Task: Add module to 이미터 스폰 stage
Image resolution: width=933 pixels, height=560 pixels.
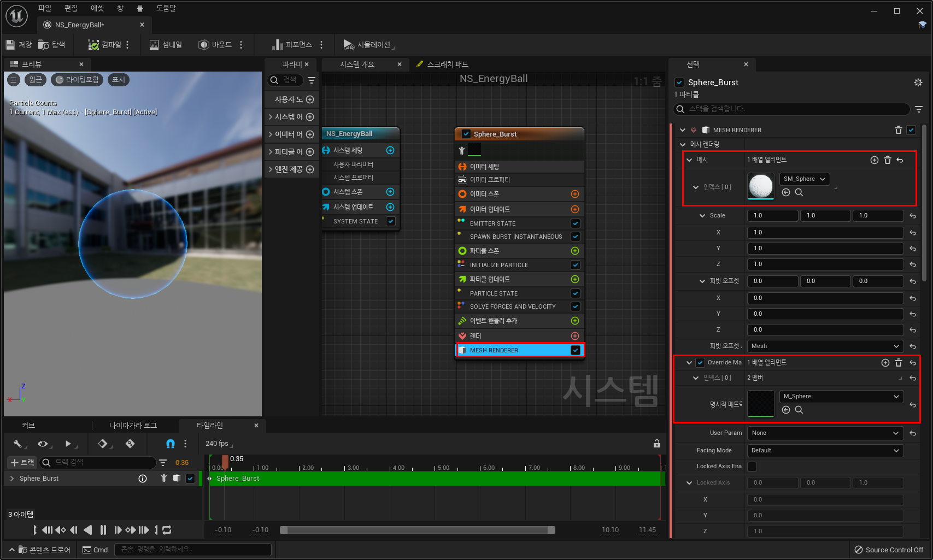Action: [575, 194]
